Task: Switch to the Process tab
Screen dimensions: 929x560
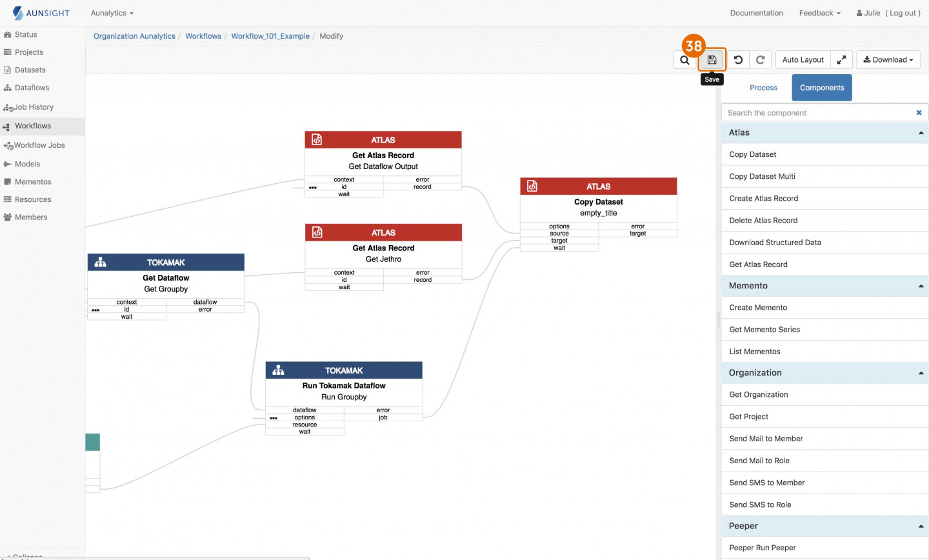Action: [763, 88]
